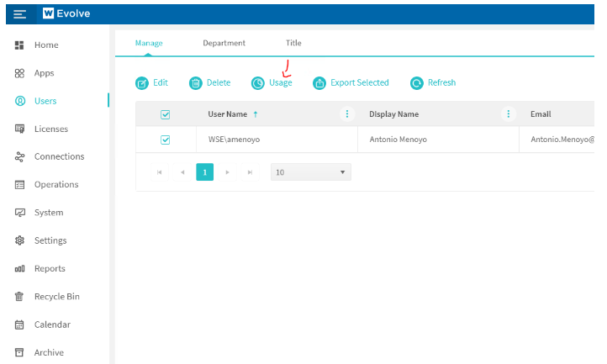Screen dimensions: 607x364
Task: Open User Name column options menu
Action: (x=347, y=114)
